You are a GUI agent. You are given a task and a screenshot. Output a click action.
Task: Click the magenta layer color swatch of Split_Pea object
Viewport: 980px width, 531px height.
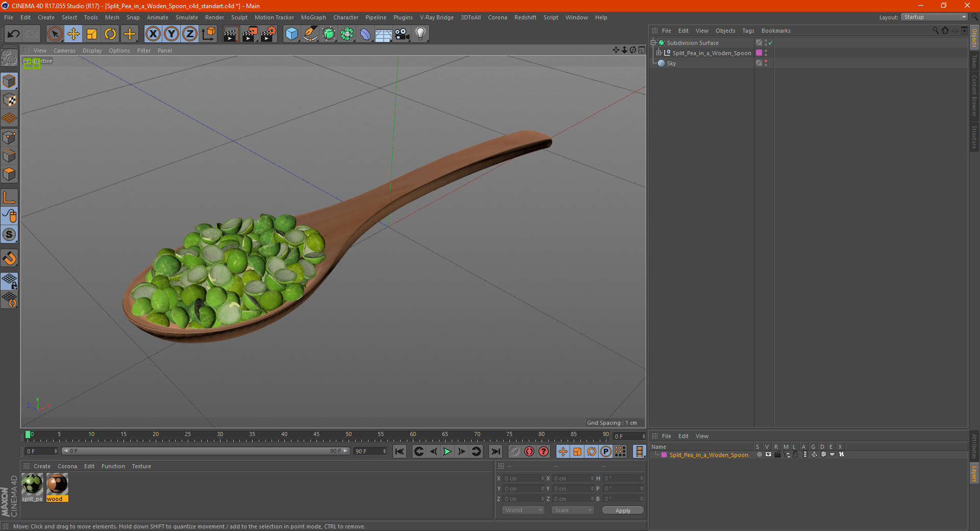759,53
